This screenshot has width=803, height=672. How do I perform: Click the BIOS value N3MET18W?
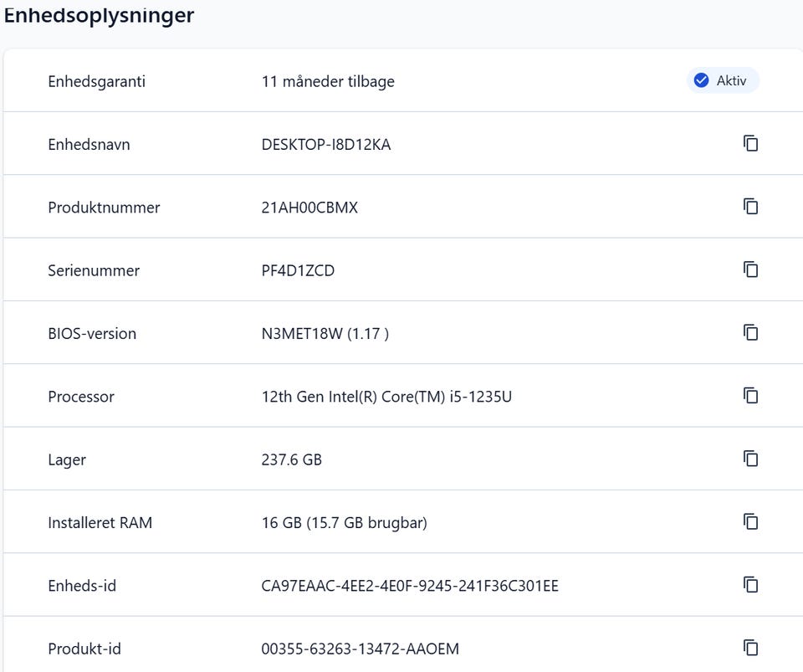pyautogui.click(x=300, y=334)
